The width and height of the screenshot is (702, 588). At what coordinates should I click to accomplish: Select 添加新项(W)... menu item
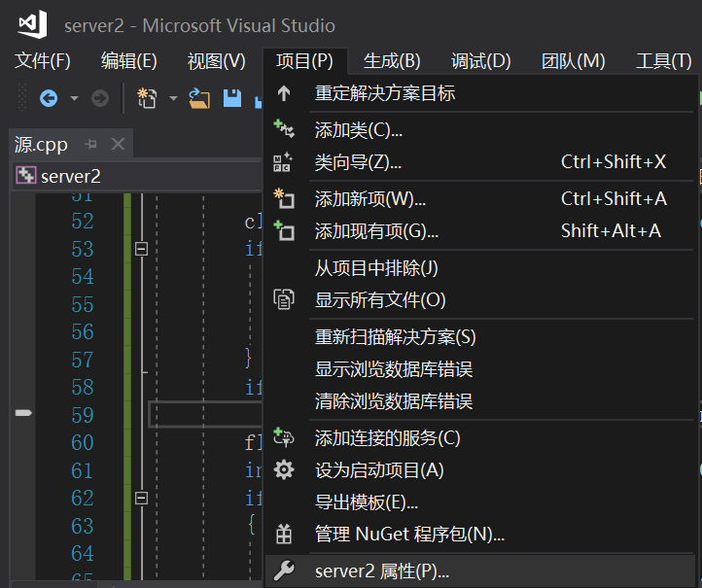pos(479,198)
